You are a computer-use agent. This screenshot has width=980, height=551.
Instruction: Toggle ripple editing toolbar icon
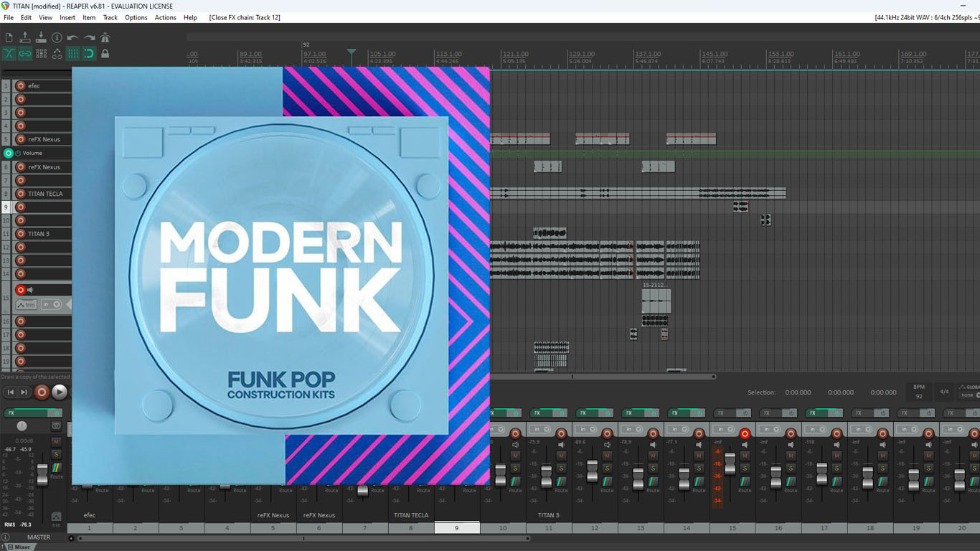coord(41,53)
